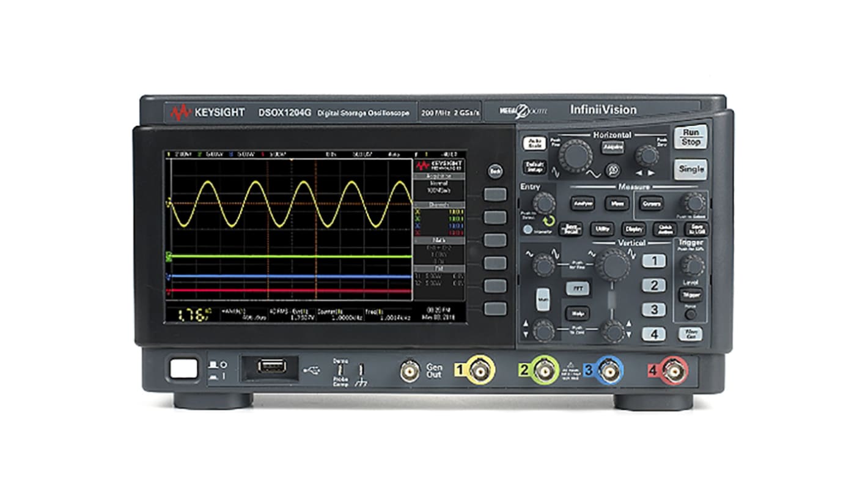Image resolution: width=868 pixels, height=488 pixels.
Task: Click the Gen Out BNC connector
Action: [x=409, y=371]
